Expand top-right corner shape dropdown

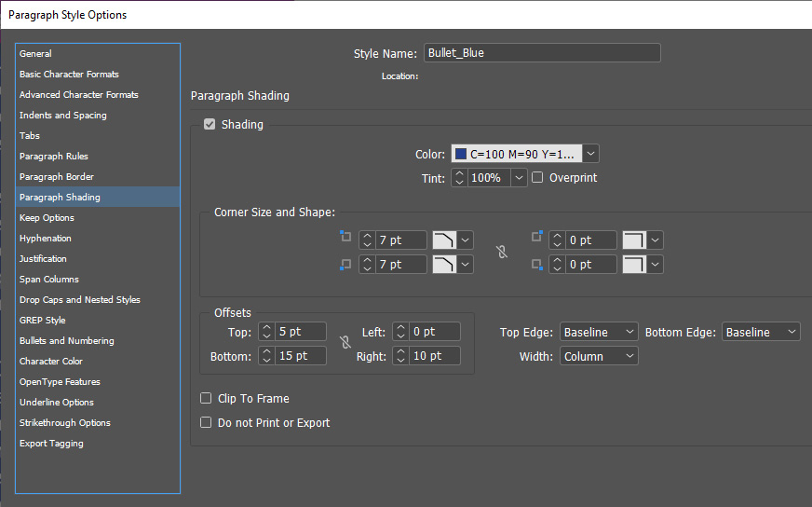tap(655, 240)
